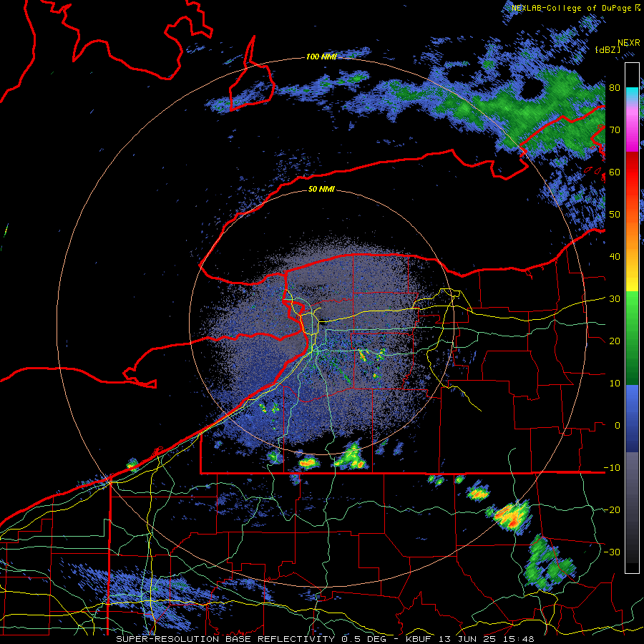Screen dimensions: 644x644
Task: Click the "-20" value on the dBZ scale
Action: coord(612,509)
